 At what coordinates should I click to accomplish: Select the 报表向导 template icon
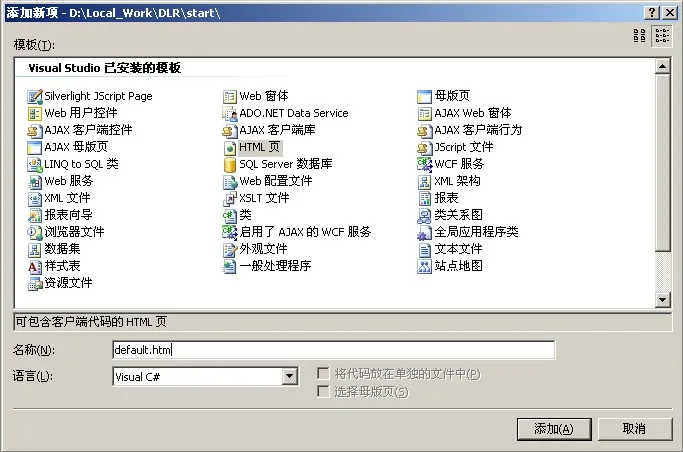click(x=34, y=215)
